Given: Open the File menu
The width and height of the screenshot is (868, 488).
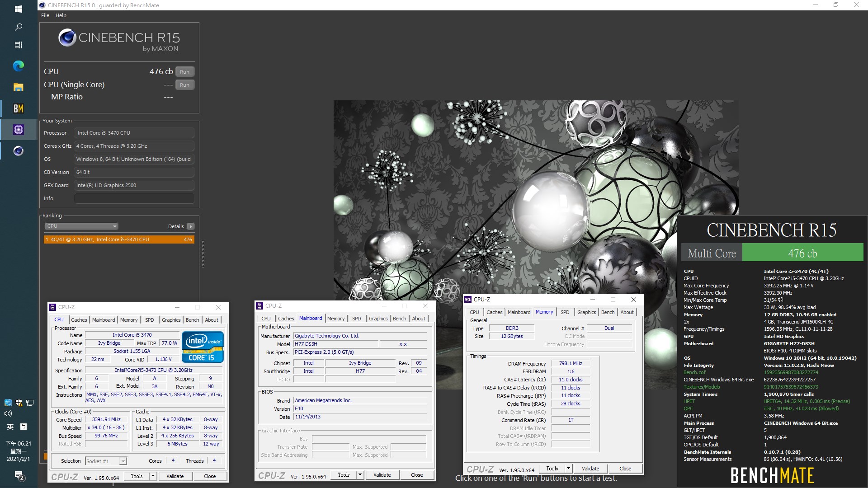Looking at the screenshot, I should [45, 15].
